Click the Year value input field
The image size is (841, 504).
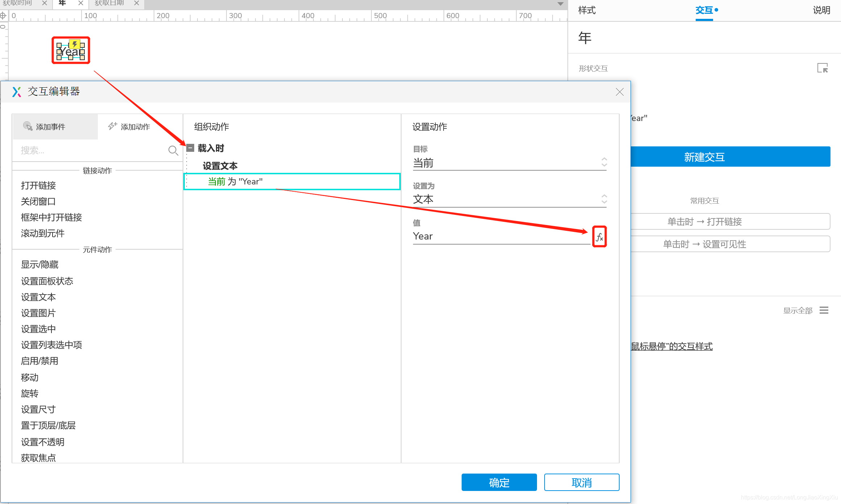pyautogui.click(x=500, y=236)
